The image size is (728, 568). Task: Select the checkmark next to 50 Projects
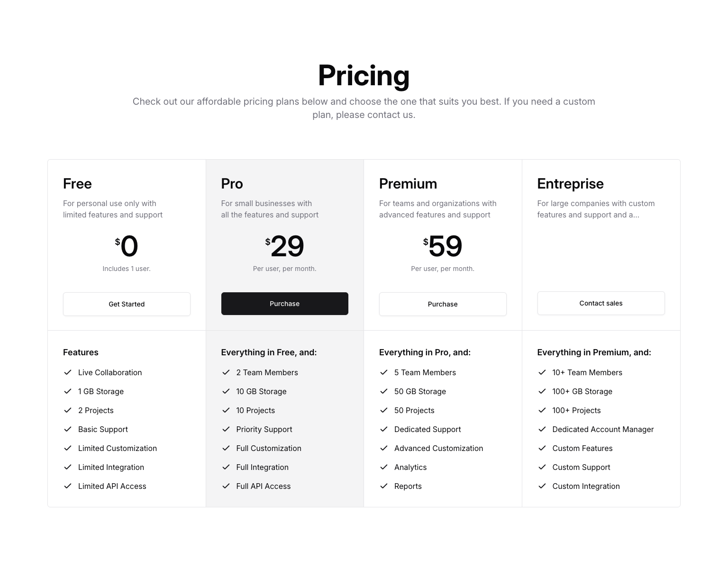384,410
